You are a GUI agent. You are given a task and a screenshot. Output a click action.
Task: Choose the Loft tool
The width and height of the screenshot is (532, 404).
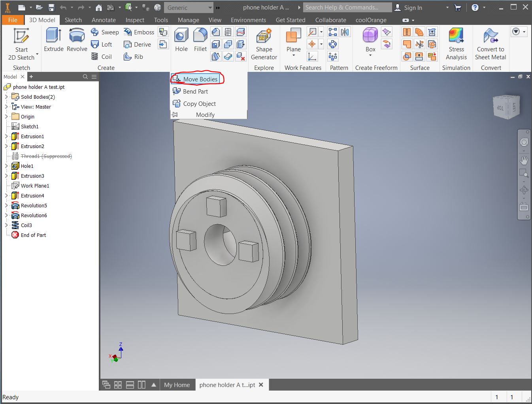coord(102,44)
